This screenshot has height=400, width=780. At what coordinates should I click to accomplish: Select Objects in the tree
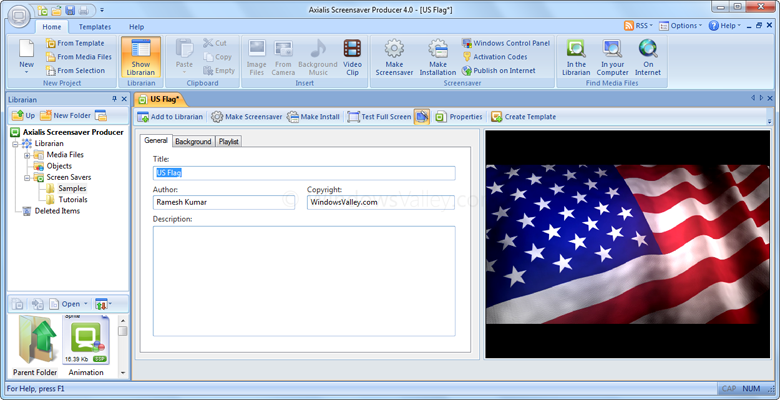[x=59, y=166]
